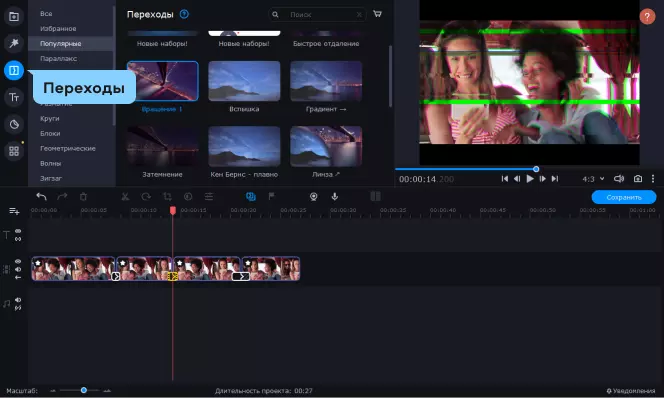Select the Геометрические transitions category
This screenshot has height=398, width=664.
(x=68, y=148)
